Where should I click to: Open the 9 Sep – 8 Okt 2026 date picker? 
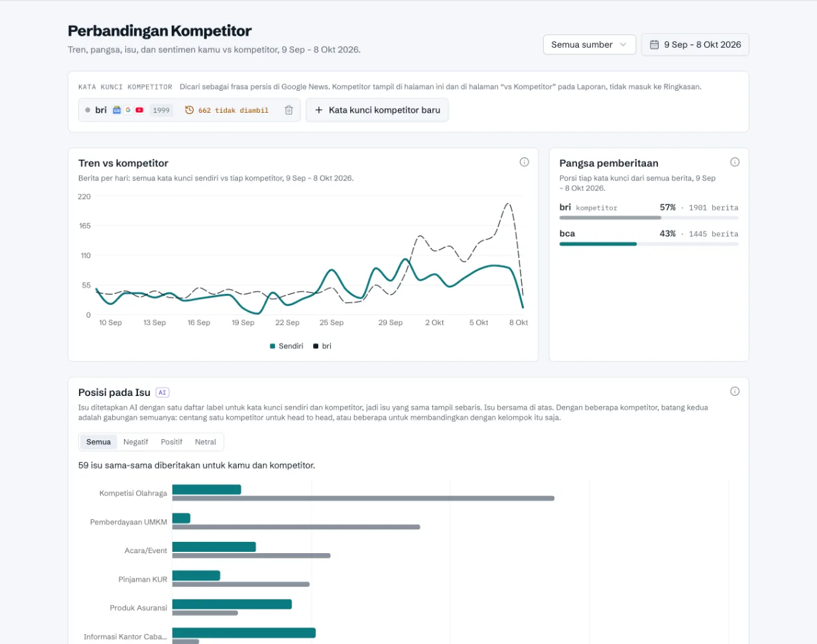point(695,44)
